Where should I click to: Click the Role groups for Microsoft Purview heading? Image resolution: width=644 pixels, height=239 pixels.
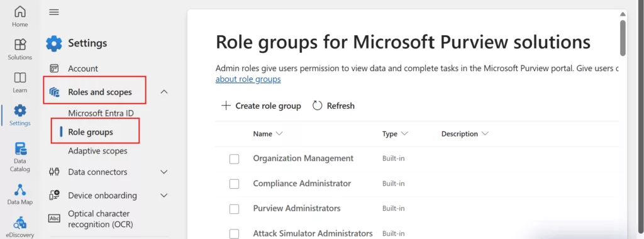[x=403, y=42]
